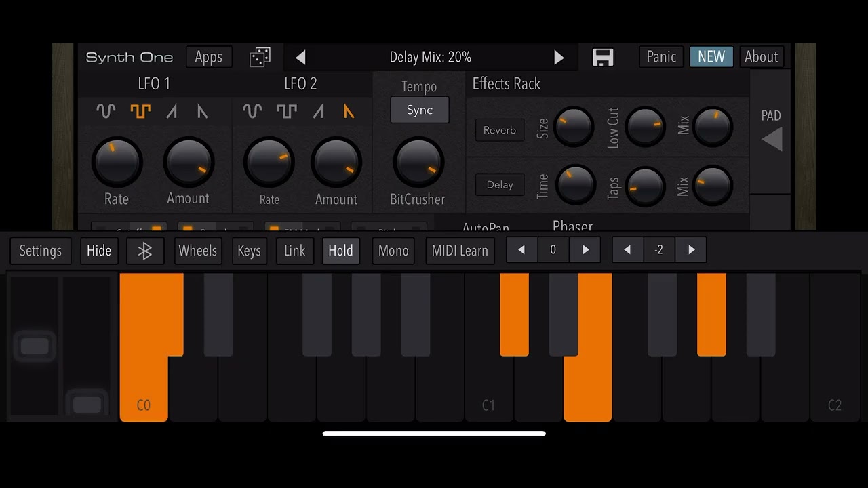Select LFO 2 sine waveform icon
Image resolution: width=868 pixels, height=488 pixels.
click(x=252, y=111)
